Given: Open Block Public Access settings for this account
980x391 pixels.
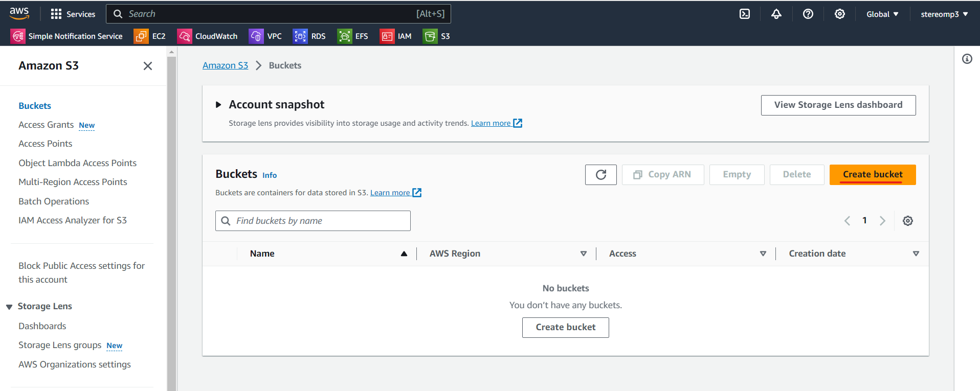Looking at the screenshot, I should [82, 272].
